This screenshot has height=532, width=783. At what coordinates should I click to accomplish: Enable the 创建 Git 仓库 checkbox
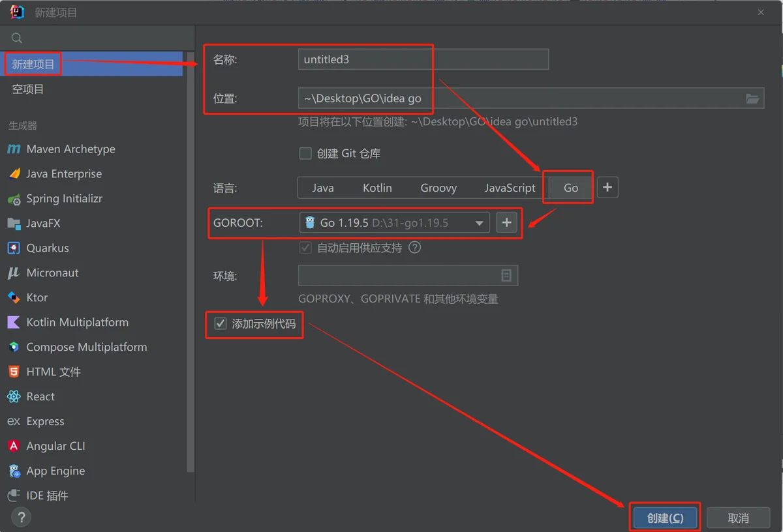[x=305, y=154]
